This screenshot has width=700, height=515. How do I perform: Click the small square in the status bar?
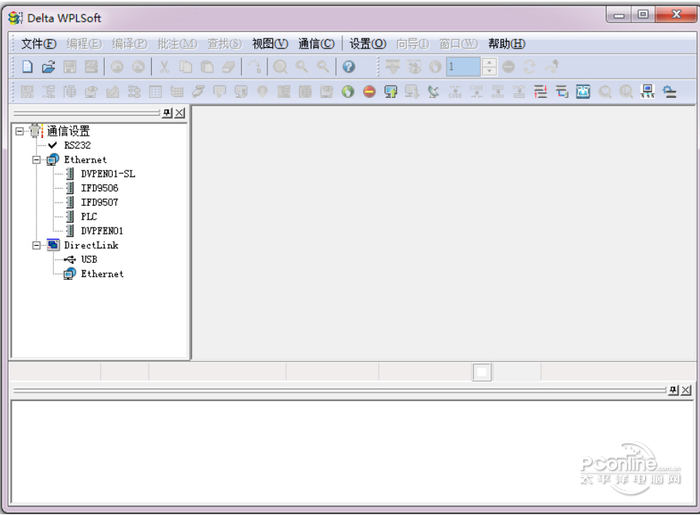(482, 372)
